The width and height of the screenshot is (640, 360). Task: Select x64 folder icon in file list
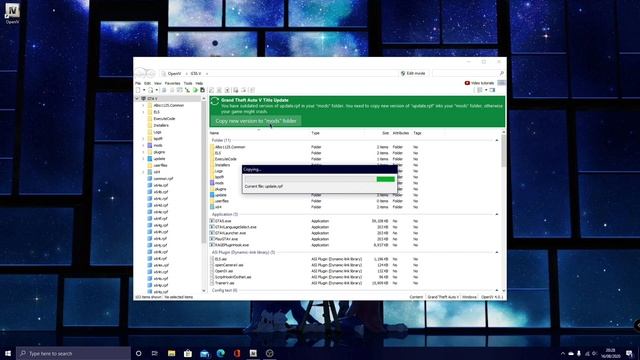212,207
